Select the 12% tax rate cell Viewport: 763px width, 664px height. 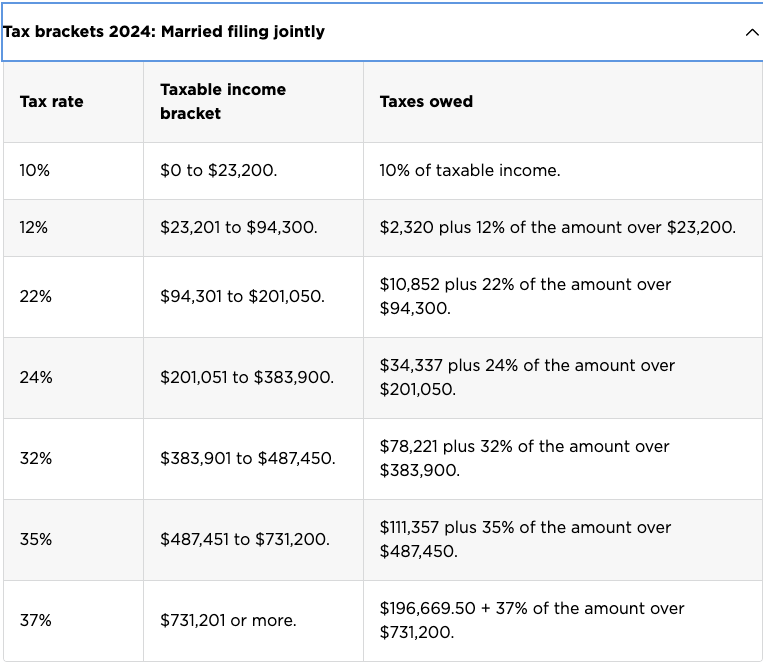coord(73,228)
